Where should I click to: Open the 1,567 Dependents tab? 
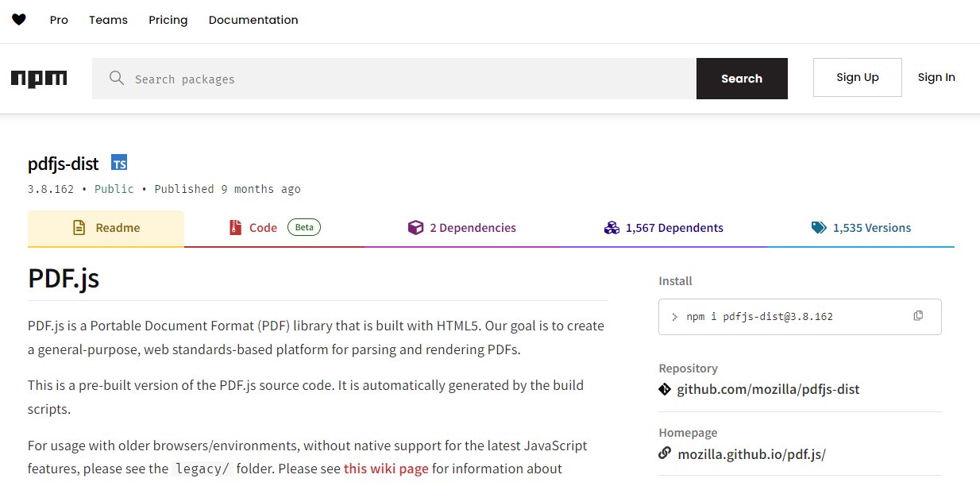[663, 228]
